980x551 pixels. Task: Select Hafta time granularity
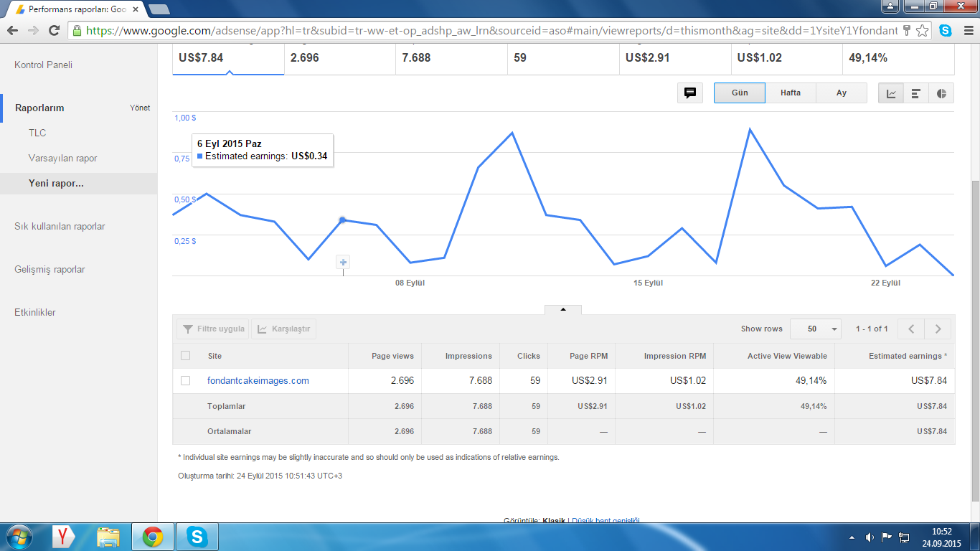pyautogui.click(x=791, y=93)
